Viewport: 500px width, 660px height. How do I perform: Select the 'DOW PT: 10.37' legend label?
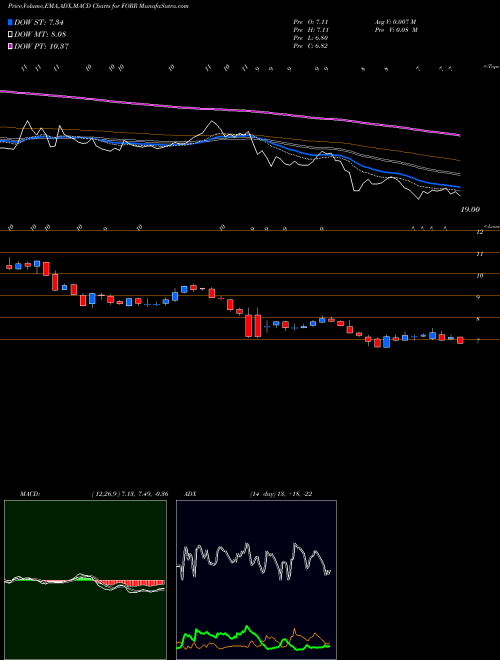tap(41, 46)
